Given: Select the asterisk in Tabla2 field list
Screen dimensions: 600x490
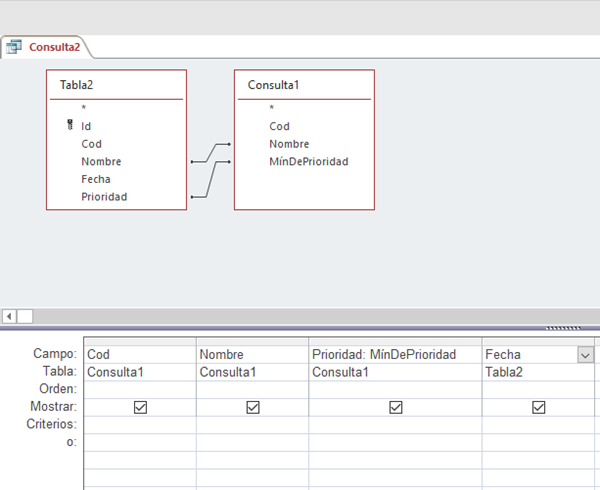Looking at the screenshot, I should click(84, 108).
